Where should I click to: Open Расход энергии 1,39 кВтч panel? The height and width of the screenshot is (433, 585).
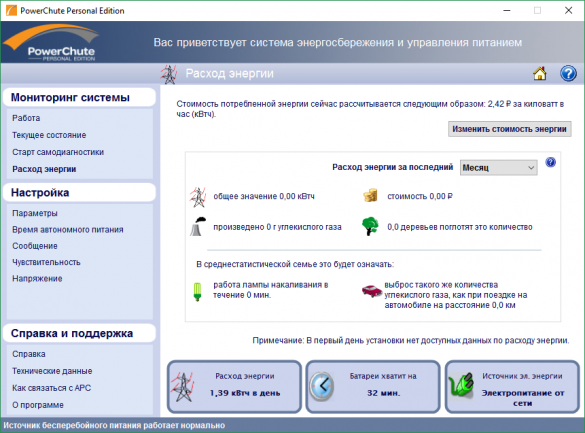coord(234,387)
